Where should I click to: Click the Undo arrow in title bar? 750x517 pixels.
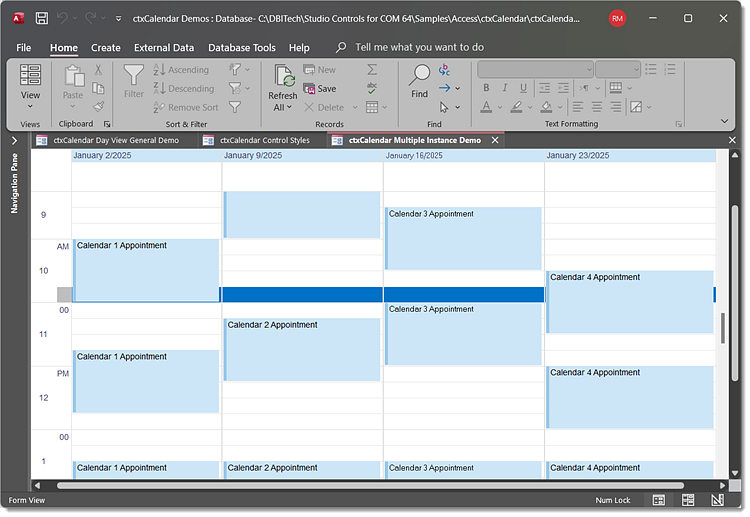point(62,18)
